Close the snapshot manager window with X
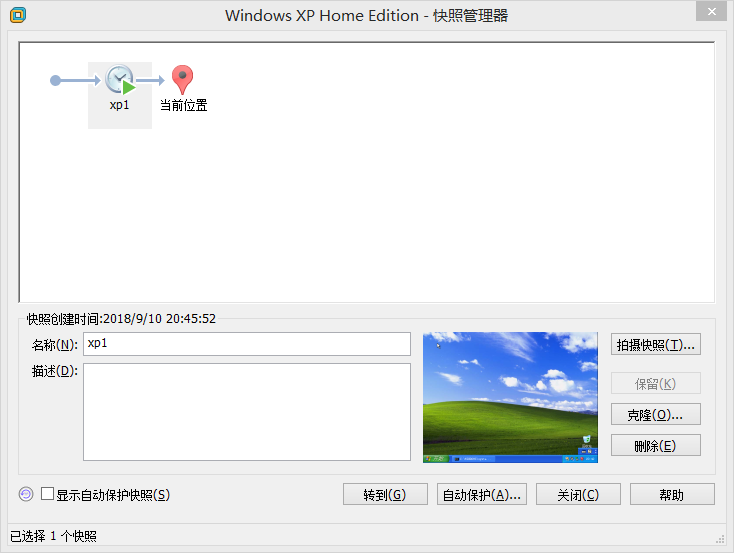Image resolution: width=734 pixels, height=553 pixels. pos(712,12)
